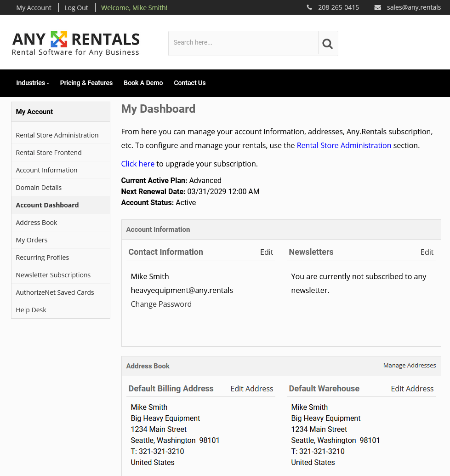450x476 pixels.
Task: Click the search magnifier icon button
Action: coord(328,44)
